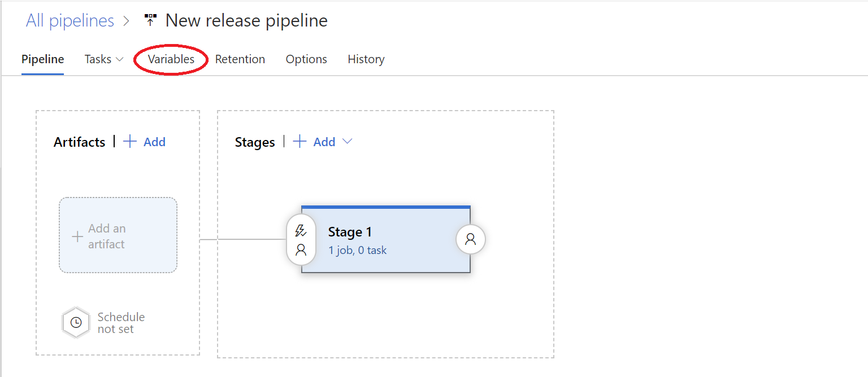Click Add next to Stages
868x377 pixels.
click(314, 142)
